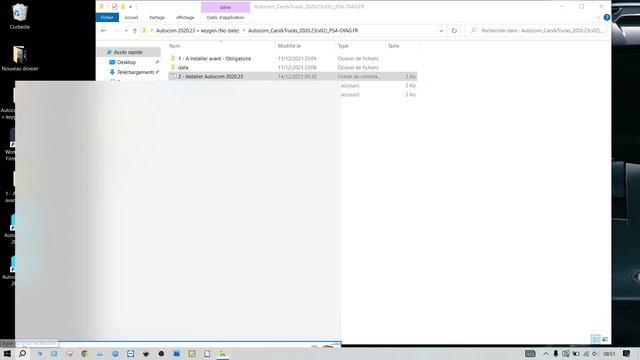640x360 pixels.
Task: Expand the address bar history dropdown
Action: click(441, 31)
